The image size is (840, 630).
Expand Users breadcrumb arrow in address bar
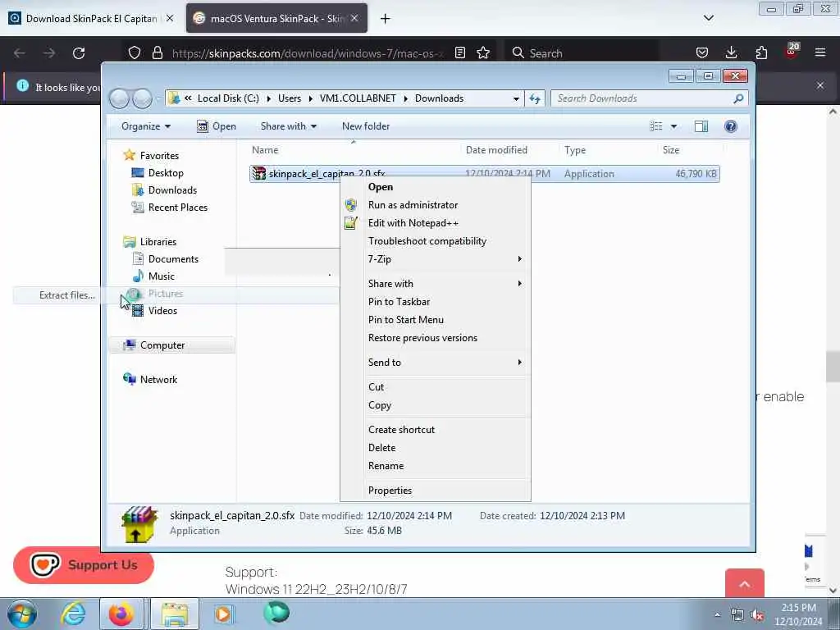[310, 98]
